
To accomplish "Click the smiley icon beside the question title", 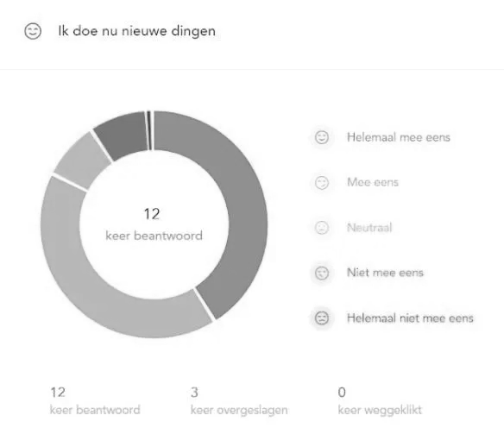I will click(33, 31).
